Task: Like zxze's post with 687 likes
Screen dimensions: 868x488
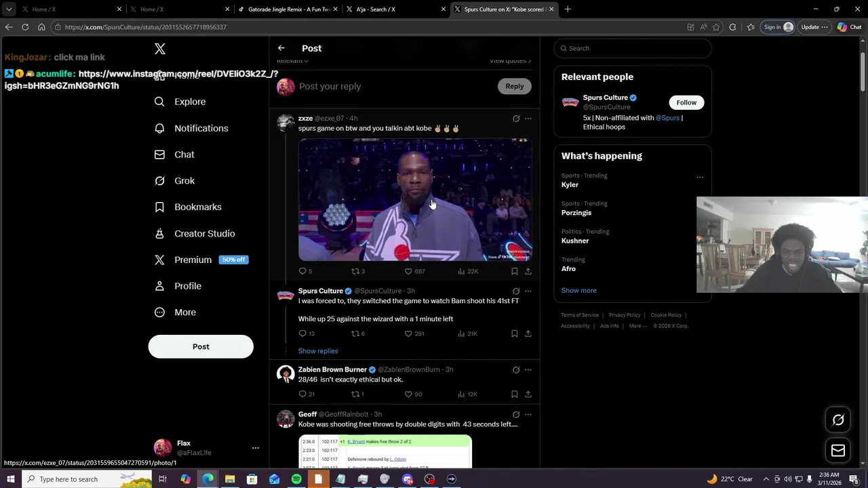Action: coord(414,271)
